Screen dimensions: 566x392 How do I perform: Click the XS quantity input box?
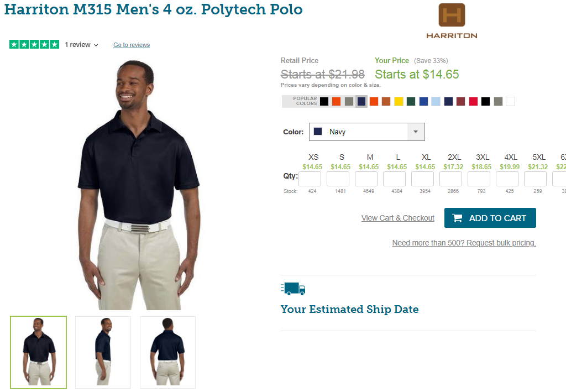point(310,179)
